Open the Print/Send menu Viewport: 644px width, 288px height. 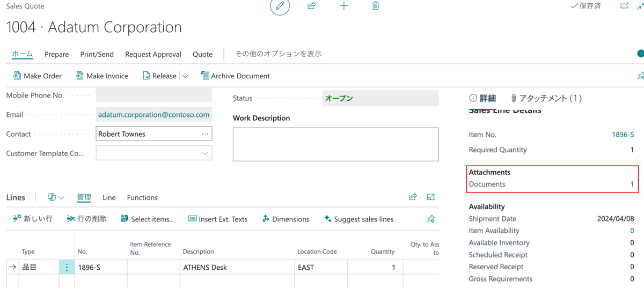tap(97, 54)
